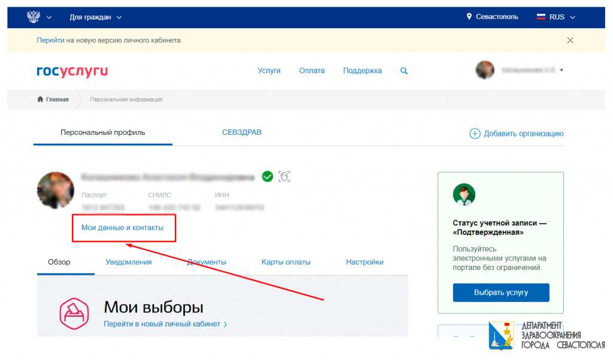
Task: Select the Карты оплаты tab
Action: (286, 262)
